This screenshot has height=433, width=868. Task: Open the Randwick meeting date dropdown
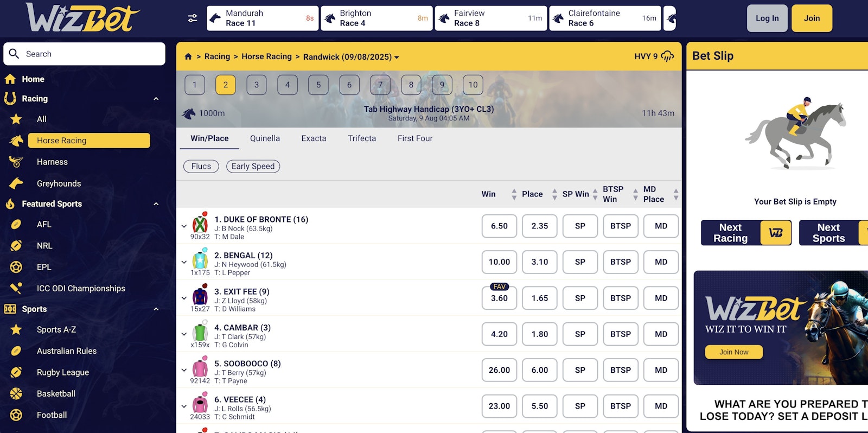(x=398, y=56)
